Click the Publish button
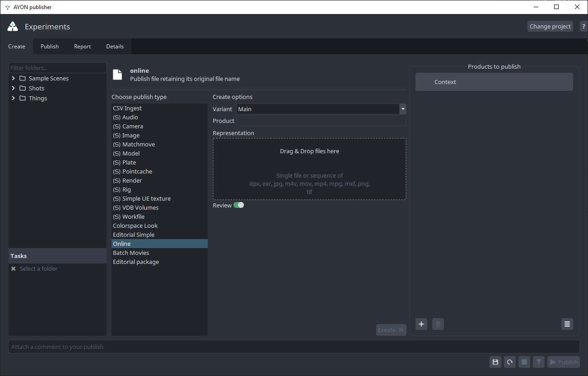Screen dimensions: 588x376 564,362
